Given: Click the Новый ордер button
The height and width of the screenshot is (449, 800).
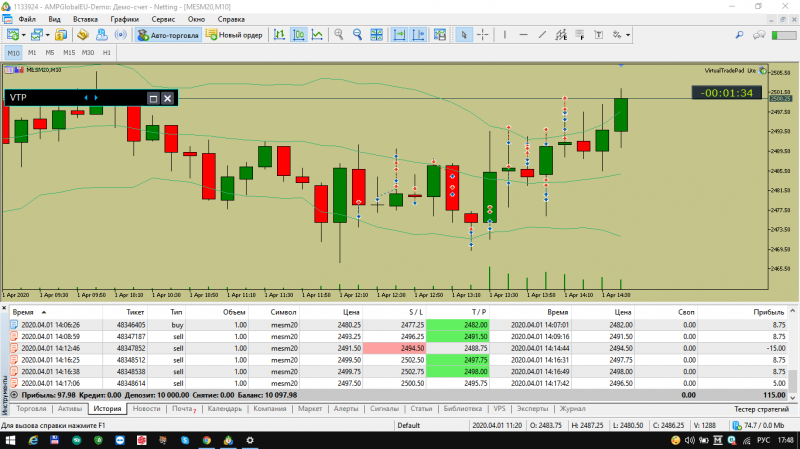Looking at the screenshot, I should coord(235,35).
